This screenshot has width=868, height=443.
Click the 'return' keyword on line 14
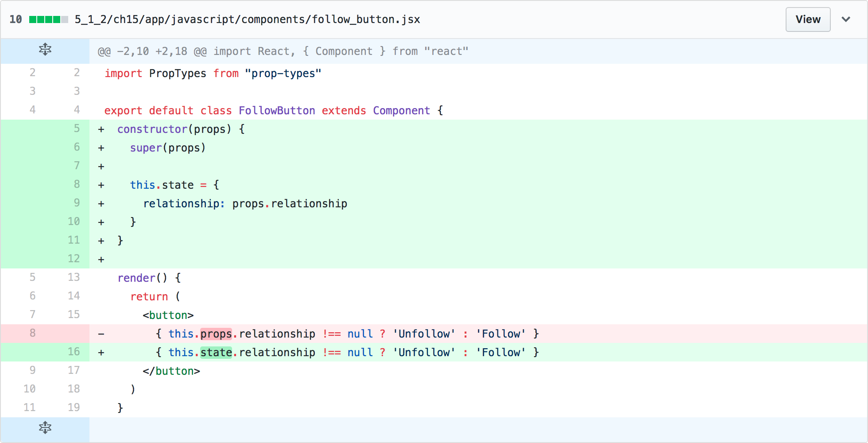pos(149,297)
